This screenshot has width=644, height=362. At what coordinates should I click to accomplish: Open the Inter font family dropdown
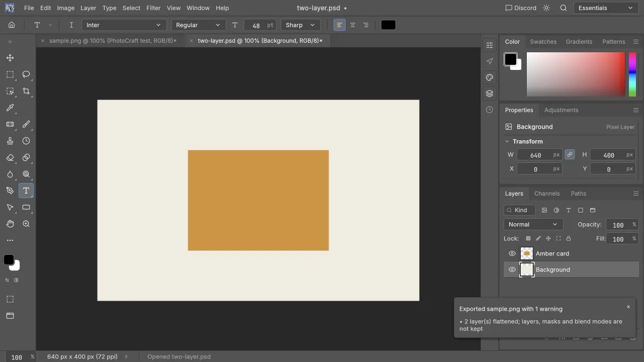tap(124, 25)
